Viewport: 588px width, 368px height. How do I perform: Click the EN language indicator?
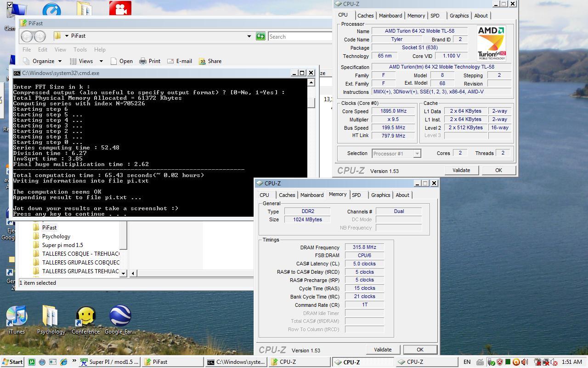click(x=467, y=362)
